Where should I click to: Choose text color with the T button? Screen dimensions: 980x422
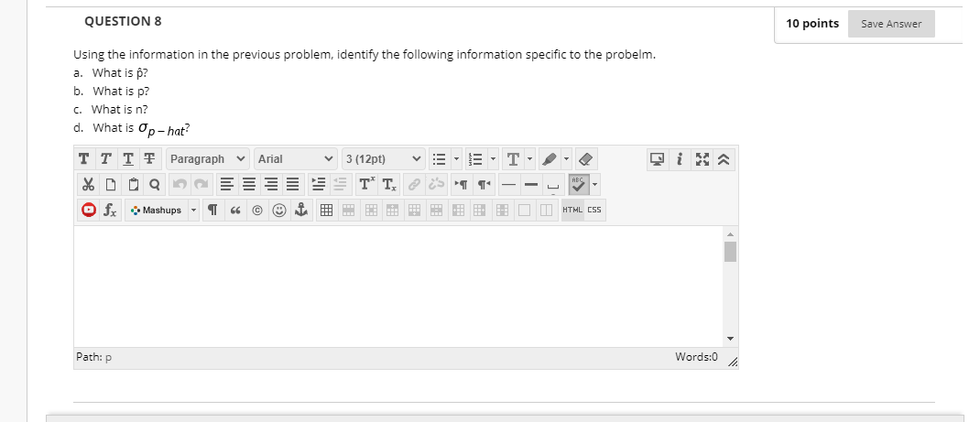pyautogui.click(x=513, y=159)
